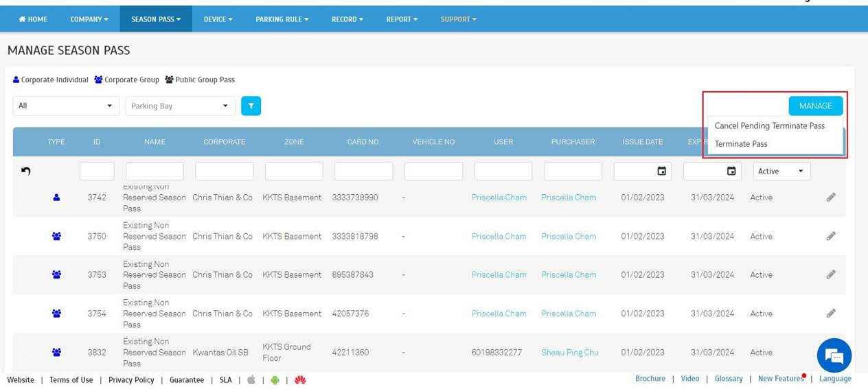Image resolution: width=868 pixels, height=389 pixels.
Task: Click pencil icon for pass 3753
Action: [x=831, y=274]
